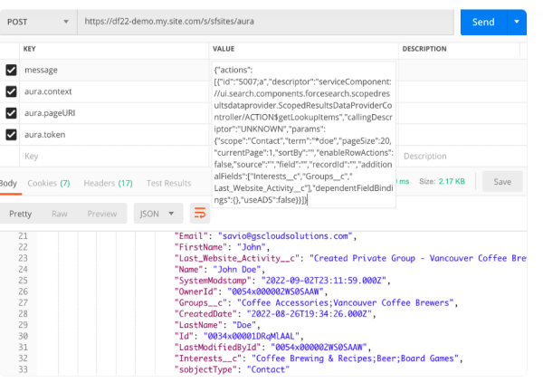Toggle the aura.context row checkbox
This screenshot has height=392, width=543.
[x=11, y=91]
